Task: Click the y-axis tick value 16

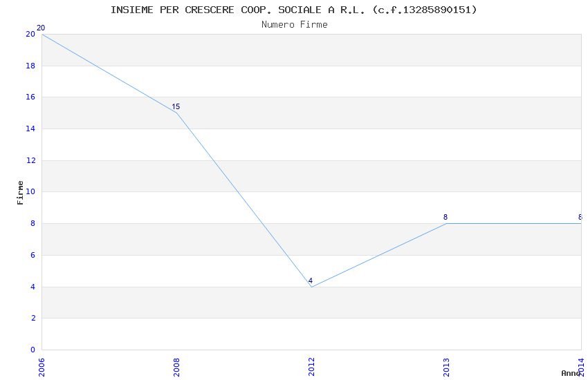Action: tap(30, 97)
